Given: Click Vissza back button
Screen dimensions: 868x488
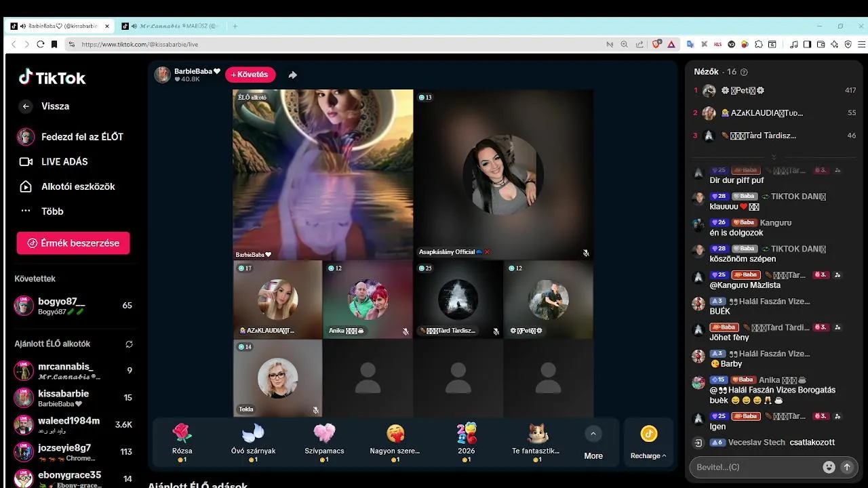Looking at the screenshot, I should 44,106.
